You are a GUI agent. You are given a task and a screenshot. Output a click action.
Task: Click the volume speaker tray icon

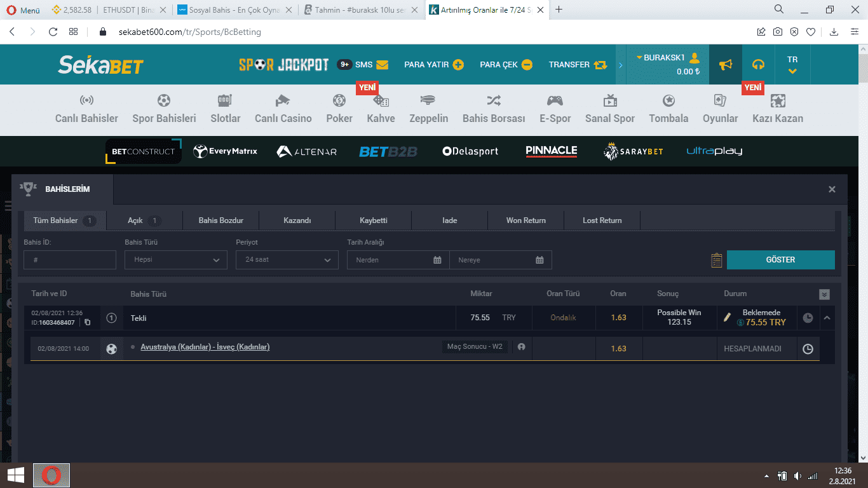[797, 476]
